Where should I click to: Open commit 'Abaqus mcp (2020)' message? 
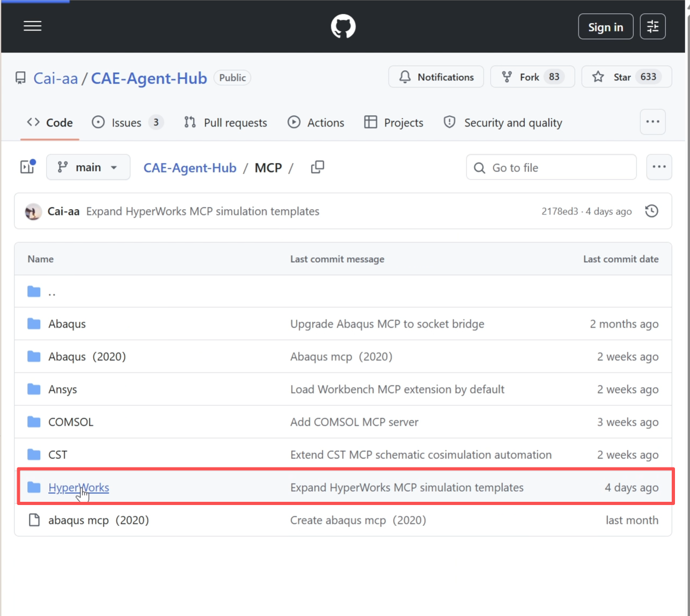342,357
